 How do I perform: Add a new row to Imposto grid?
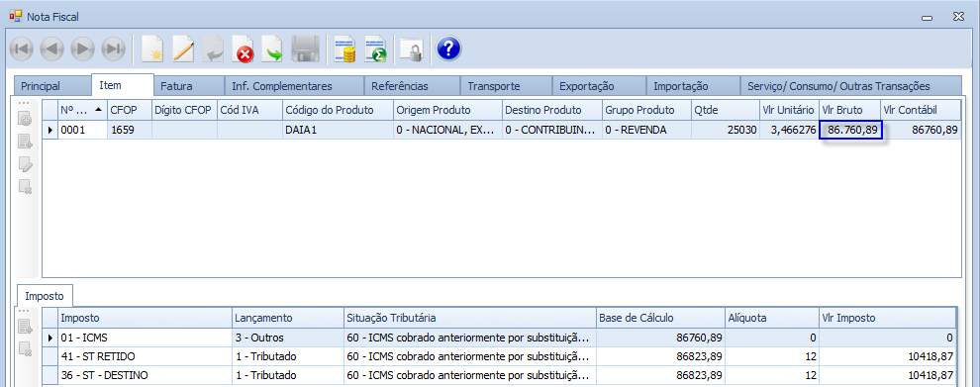pyautogui.click(x=25, y=327)
